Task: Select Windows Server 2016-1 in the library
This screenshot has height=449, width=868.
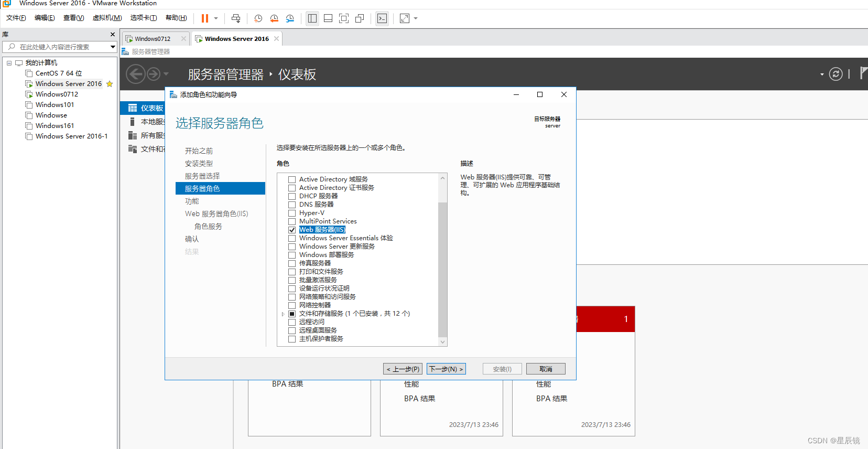Action: (71, 136)
